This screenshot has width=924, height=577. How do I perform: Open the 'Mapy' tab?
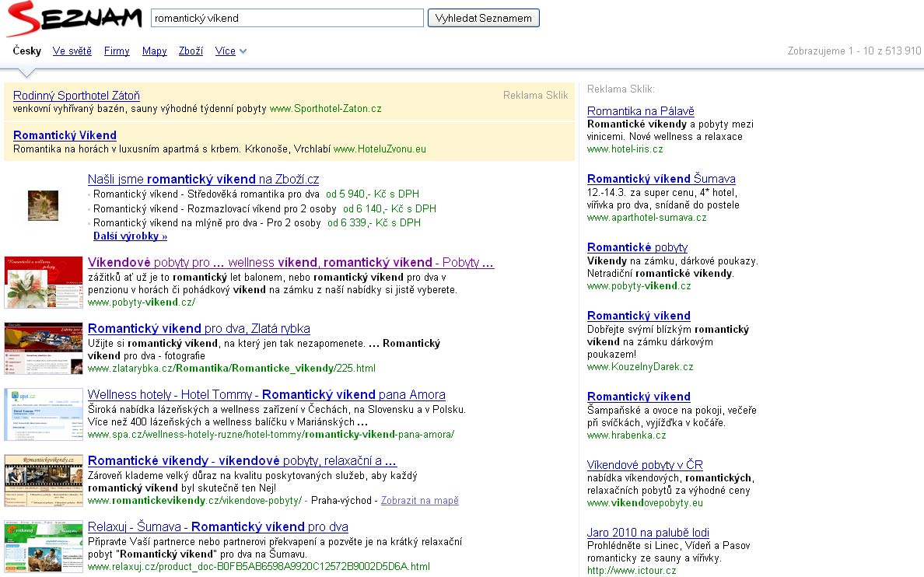pos(155,51)
